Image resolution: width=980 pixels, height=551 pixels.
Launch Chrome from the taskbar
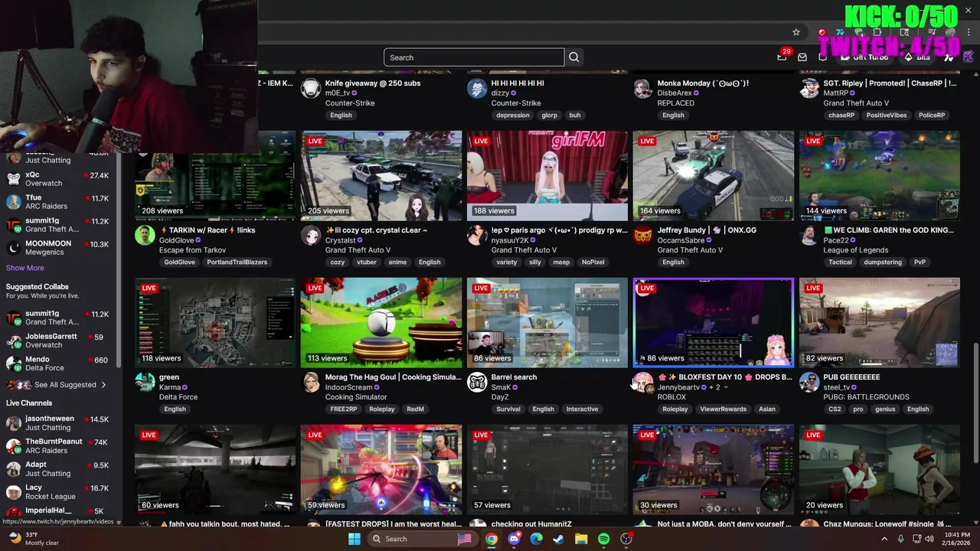[x=492, y=539]
